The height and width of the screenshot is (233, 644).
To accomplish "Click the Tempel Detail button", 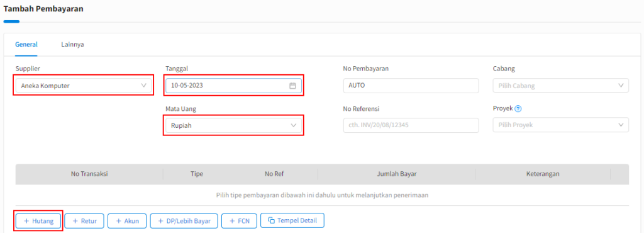I will pyautogui.click(x=292, y=220).
